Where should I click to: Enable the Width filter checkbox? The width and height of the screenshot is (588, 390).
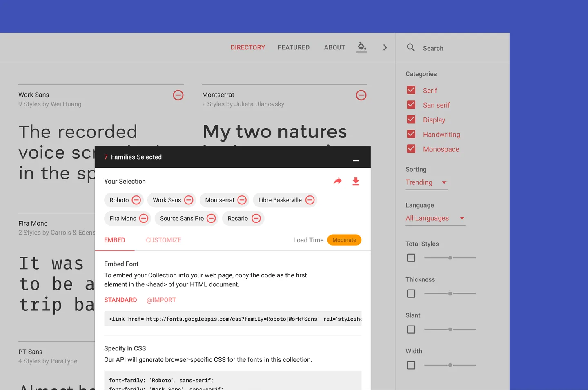(x=411, y=366)
